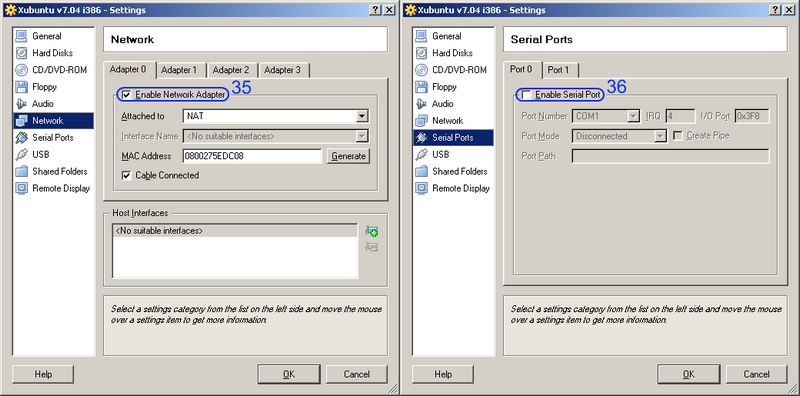Click the Hard Disks icon in the left Network window
The image size is (800, 396).
(x=21, y=53)
